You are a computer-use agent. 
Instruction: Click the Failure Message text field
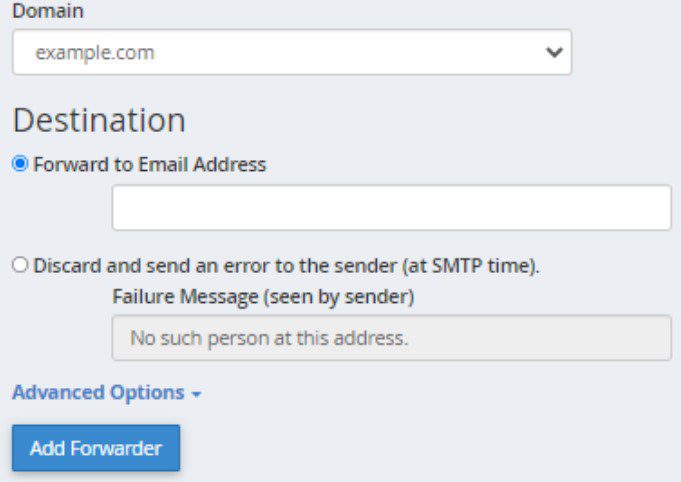pos(391,338)
